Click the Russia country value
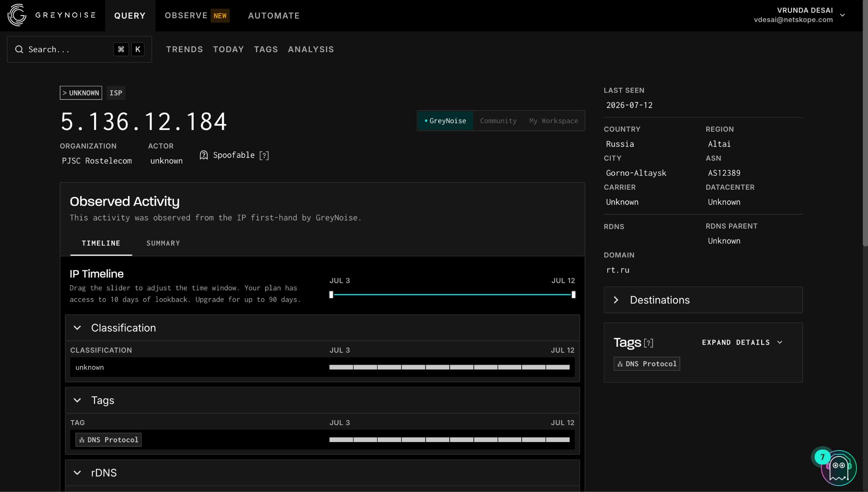 pos(620,144)
